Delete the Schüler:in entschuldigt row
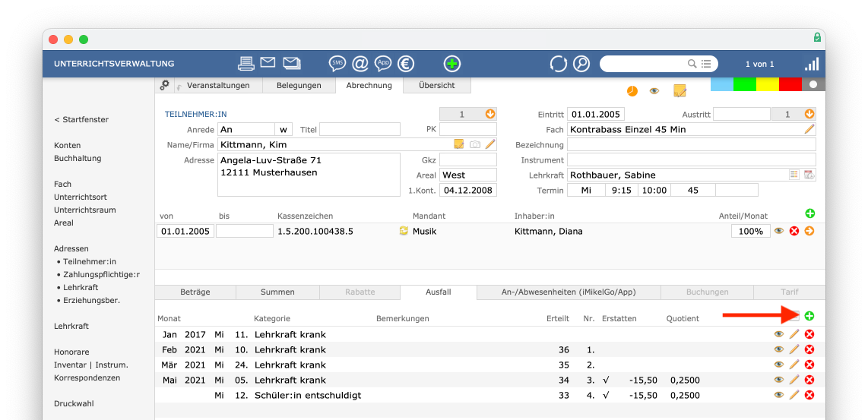The image size is (868, 420). [x=809, y=395]
